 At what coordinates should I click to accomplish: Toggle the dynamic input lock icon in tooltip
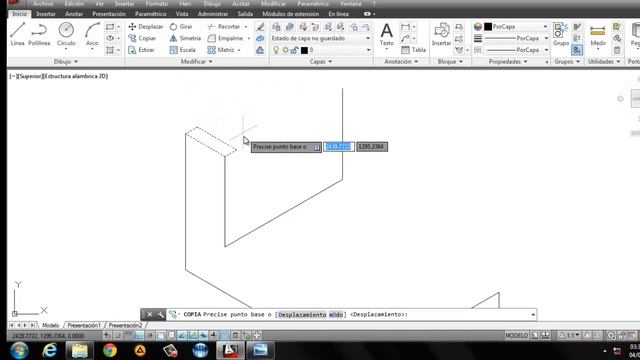[x=317, y=147]
